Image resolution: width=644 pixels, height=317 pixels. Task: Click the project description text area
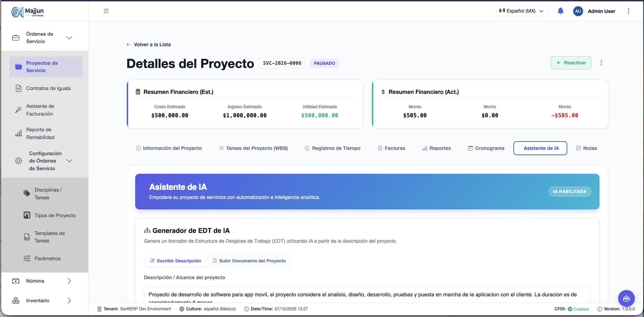click(x=367, y=295)
